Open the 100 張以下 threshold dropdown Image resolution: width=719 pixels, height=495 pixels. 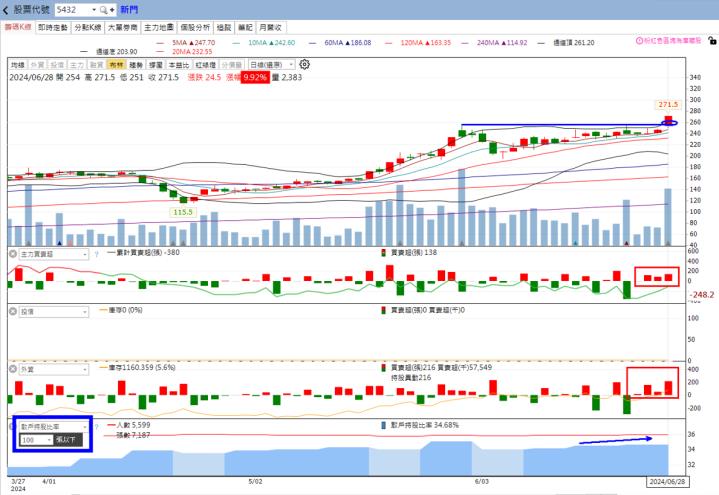tap(36, 440)
